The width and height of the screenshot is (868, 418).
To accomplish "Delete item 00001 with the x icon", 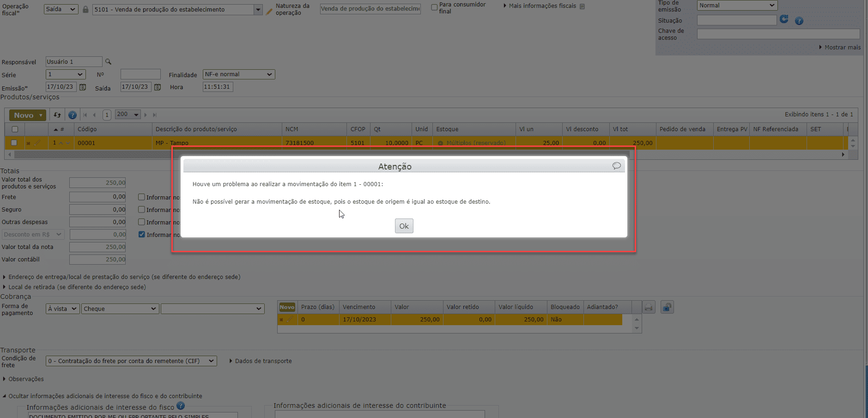I will click(x=28, y=143).
